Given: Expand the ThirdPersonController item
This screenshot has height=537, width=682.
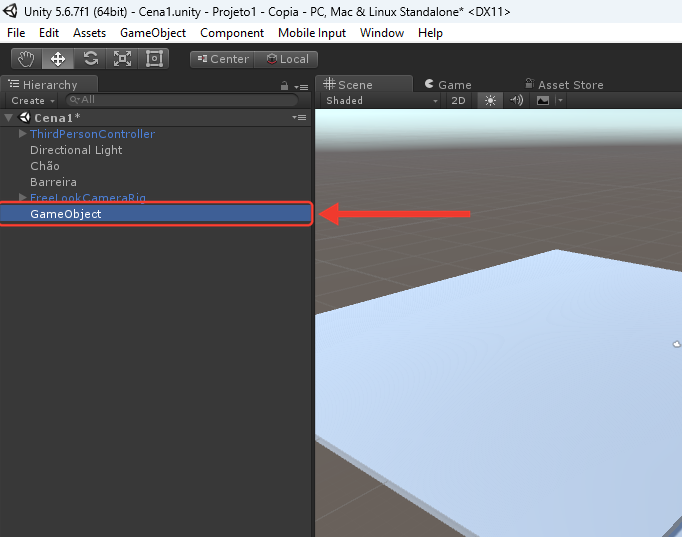Looking at the screenshot, I should 23,133.
